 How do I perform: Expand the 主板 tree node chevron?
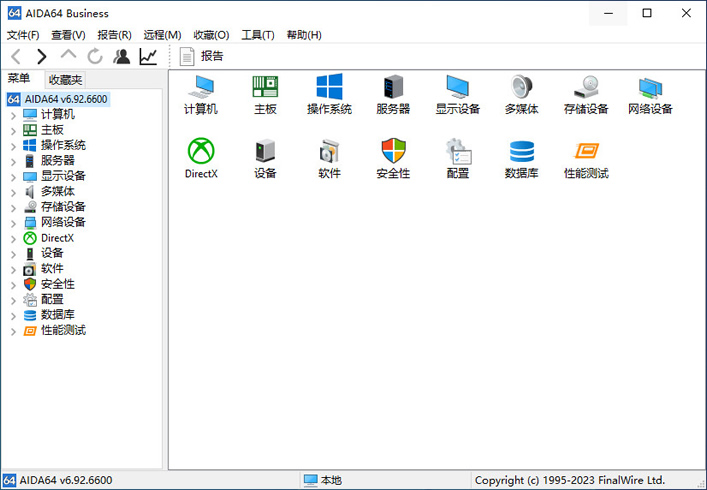(13, 131)
